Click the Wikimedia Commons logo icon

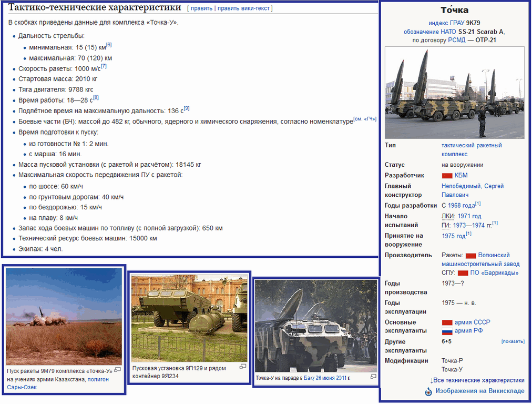[x=428, y=392]
